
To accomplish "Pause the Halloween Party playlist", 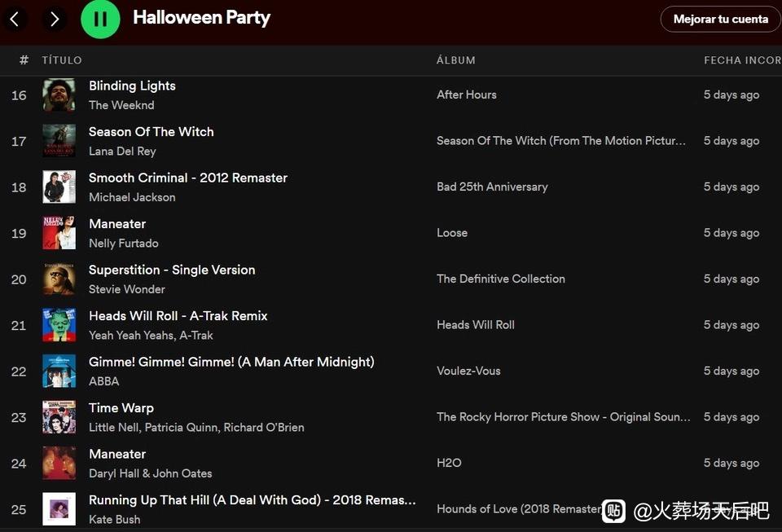I will 100,19.
